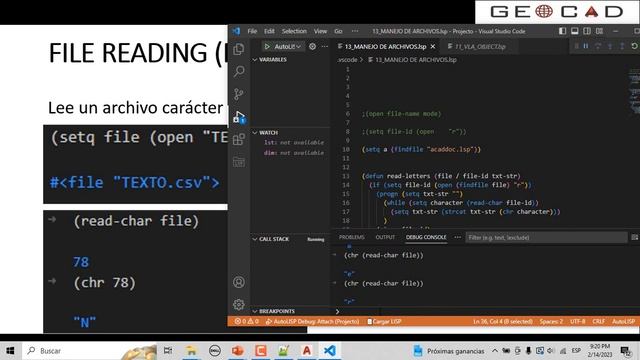The width and height of the screenshot is (640, 360).
Task: Focus the debug console filter field
Action: point(546,238)
